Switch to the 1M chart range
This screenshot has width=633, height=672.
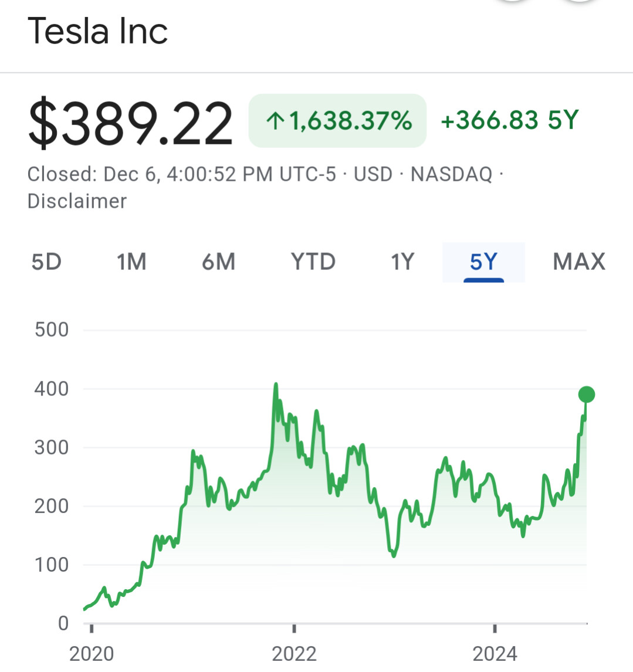[x=131, y=262]
